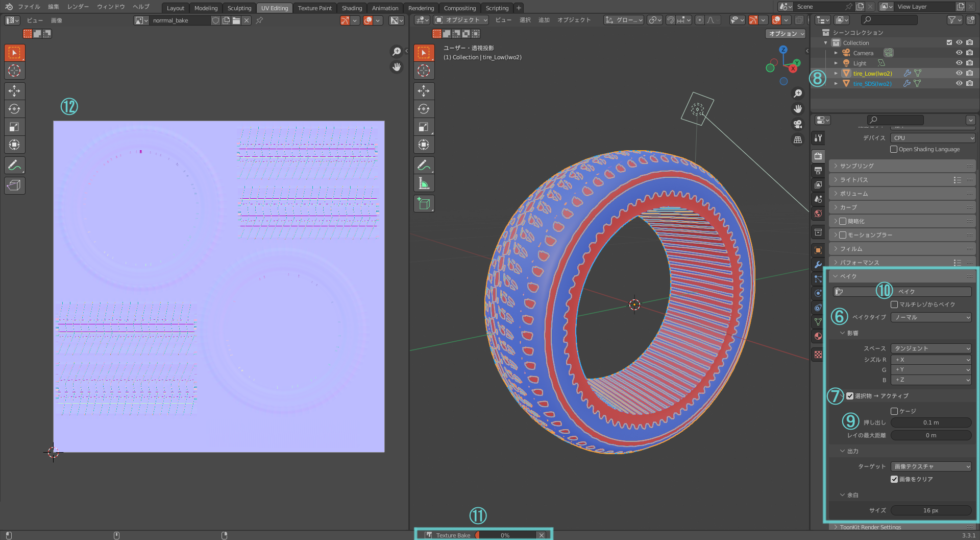Select the Measure tool in the 3D viewport toolbar

tap(424, 183)
